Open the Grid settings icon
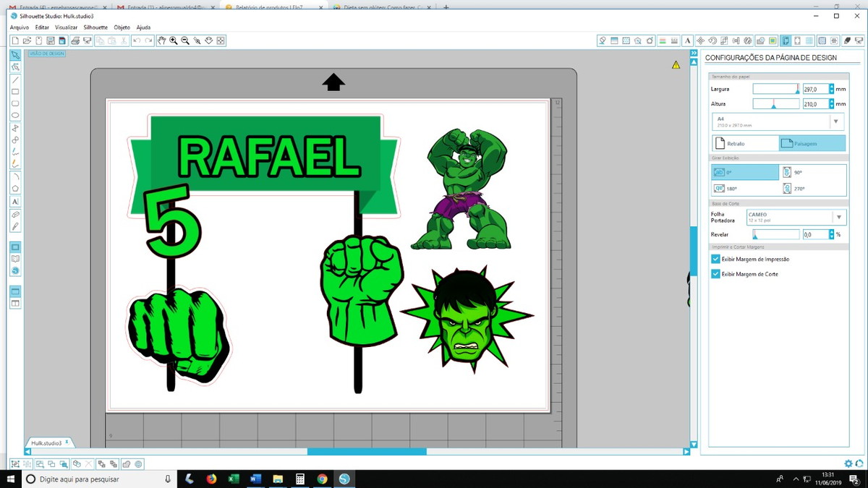The image size is (868, 488). 809,40
